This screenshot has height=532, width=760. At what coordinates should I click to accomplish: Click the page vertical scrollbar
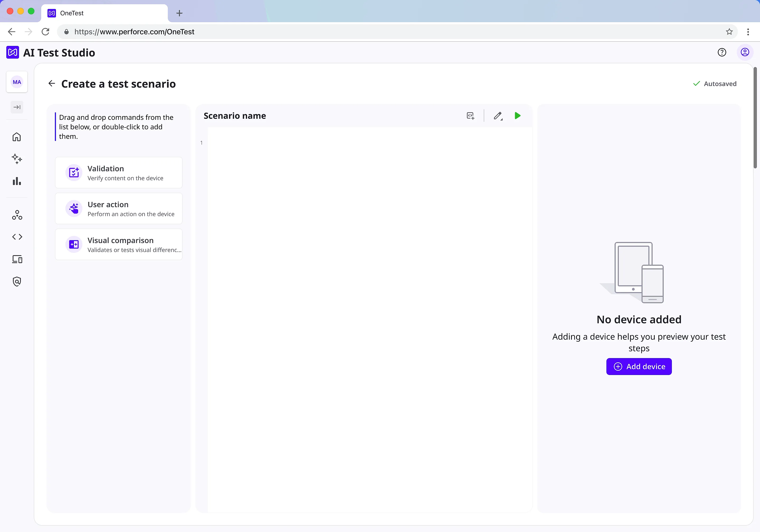pyautogui.click(x=755, y=117)
